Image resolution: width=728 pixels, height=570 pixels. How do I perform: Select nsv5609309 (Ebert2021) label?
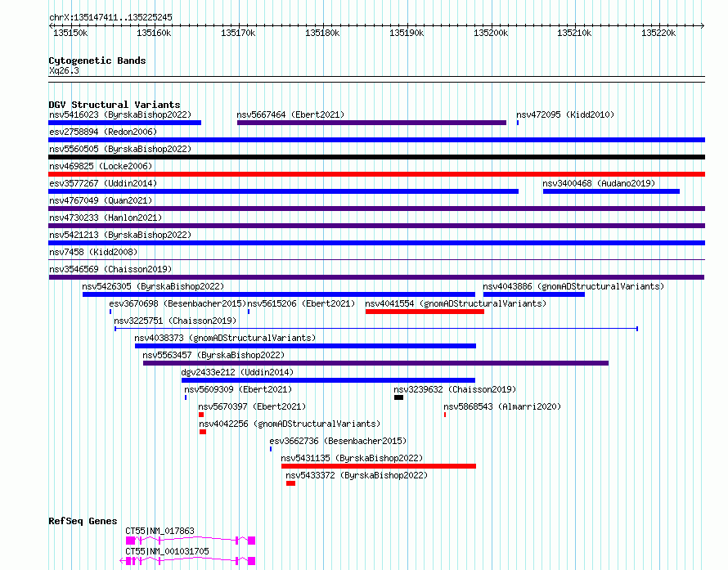(x=238, y=389)
